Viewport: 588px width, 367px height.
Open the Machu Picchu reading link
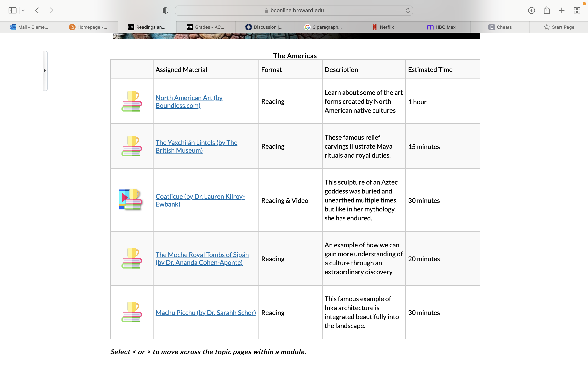pyautogui.click(x=206, y=313)
